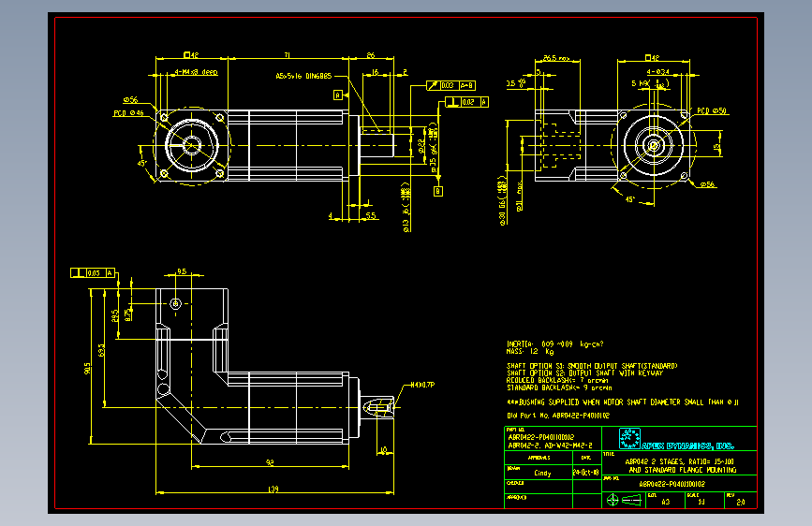The image size is (812, 526).
Task: Select the "92" dimension in the lower view
Action: pyautogui.click(x=270, y=462)
